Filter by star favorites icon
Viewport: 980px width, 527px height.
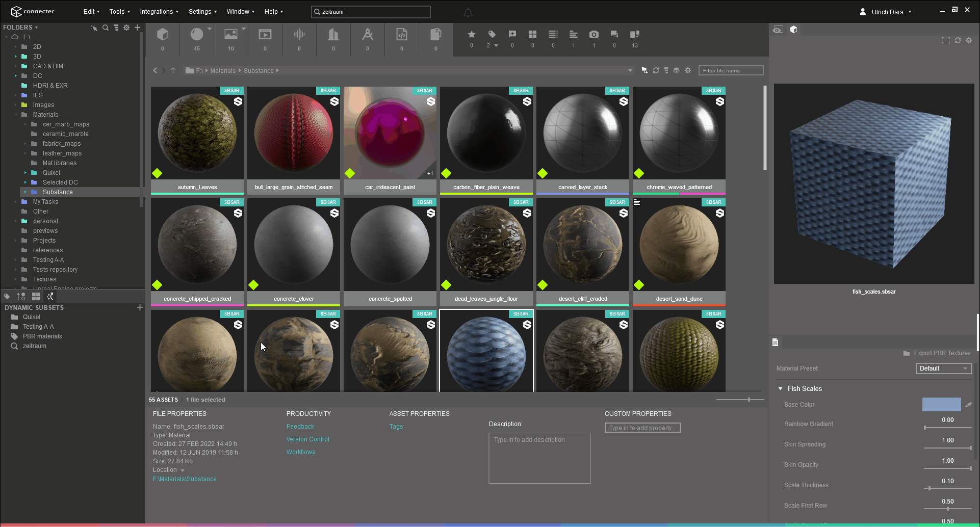(x=472, y=34)
